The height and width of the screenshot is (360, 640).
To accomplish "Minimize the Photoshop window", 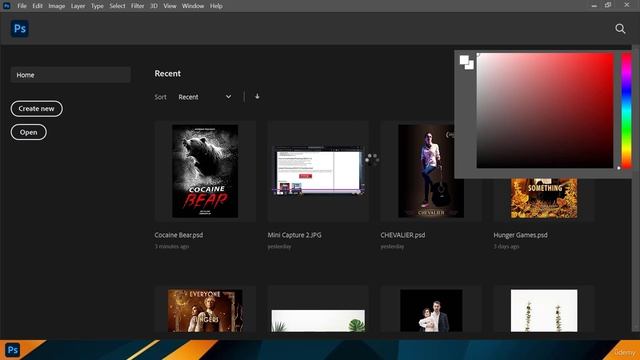I will tap(594, 6).
